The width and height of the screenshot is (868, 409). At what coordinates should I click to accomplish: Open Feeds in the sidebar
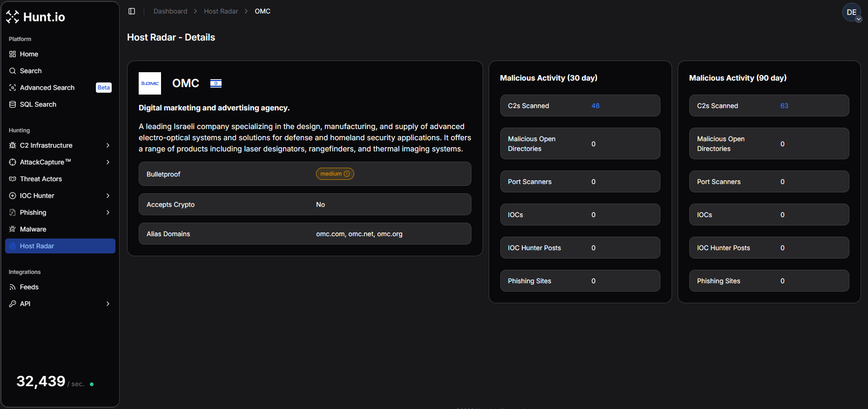tap(60, 287)
